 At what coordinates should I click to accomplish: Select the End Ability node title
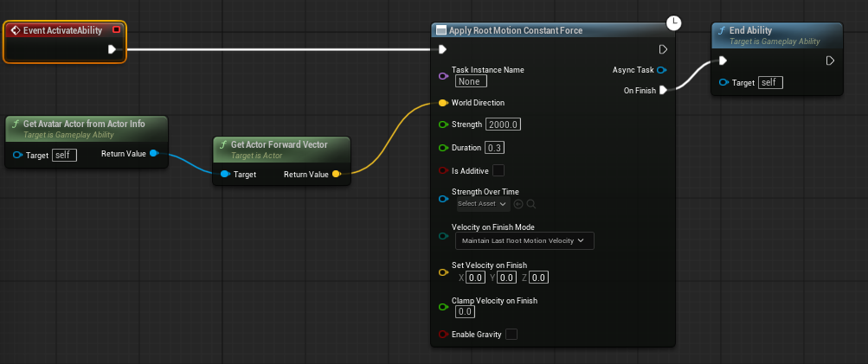pyautogui.click(x=750, y=30)
